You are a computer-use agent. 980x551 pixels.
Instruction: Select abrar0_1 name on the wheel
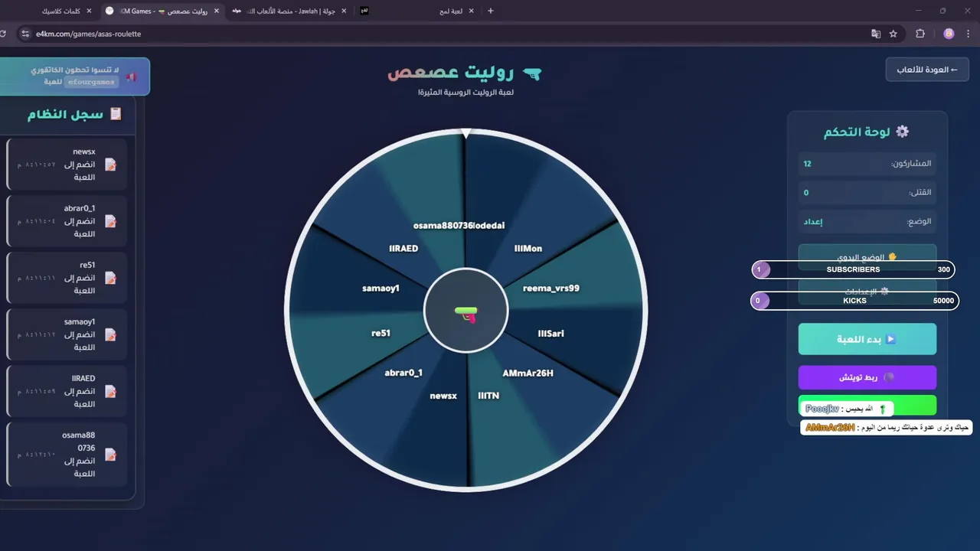coord(403,373)
